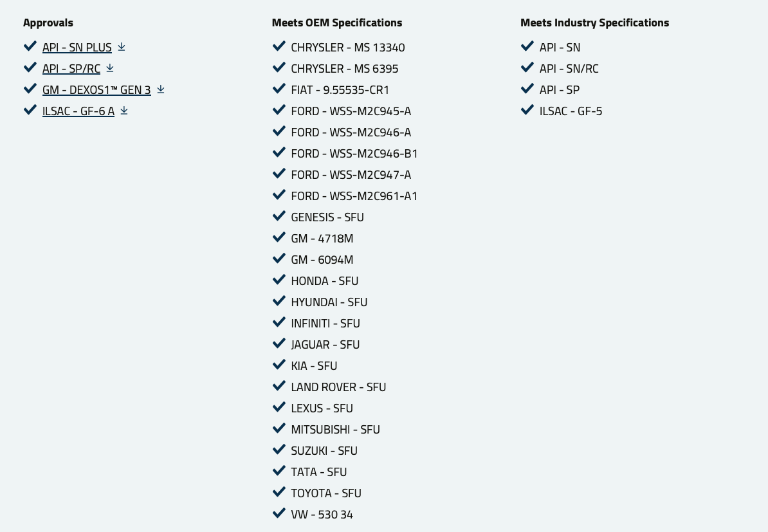Click checkmark next to ILSAC - GF-5
This screenshot has width=768, height=532.
tap(527, 110)
